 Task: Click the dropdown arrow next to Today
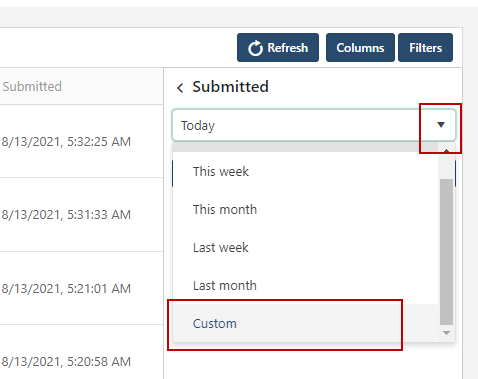coord(441,125)
